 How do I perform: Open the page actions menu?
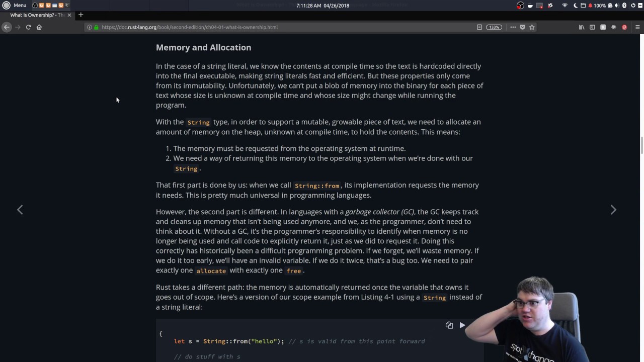click(x=513, y=27)
